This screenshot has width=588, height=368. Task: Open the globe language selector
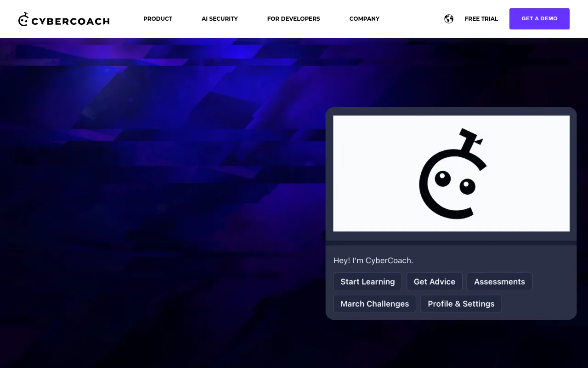pos(449,19)
